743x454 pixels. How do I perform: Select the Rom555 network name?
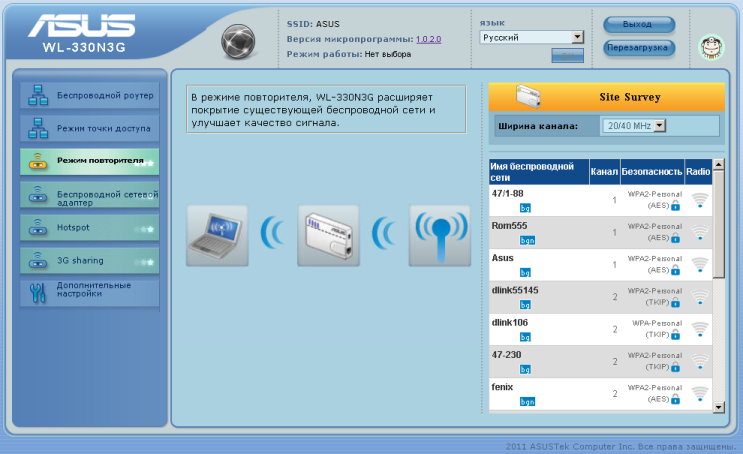[509, 226]
